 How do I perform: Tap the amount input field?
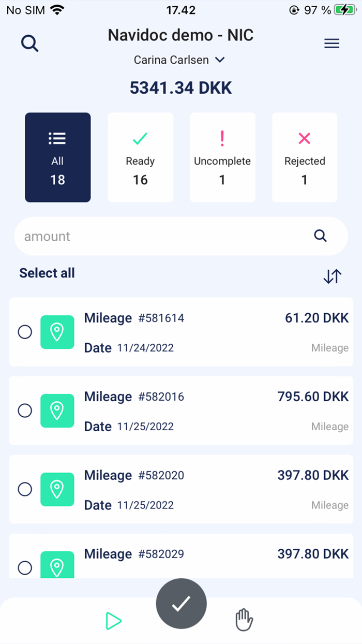point(155,236)
